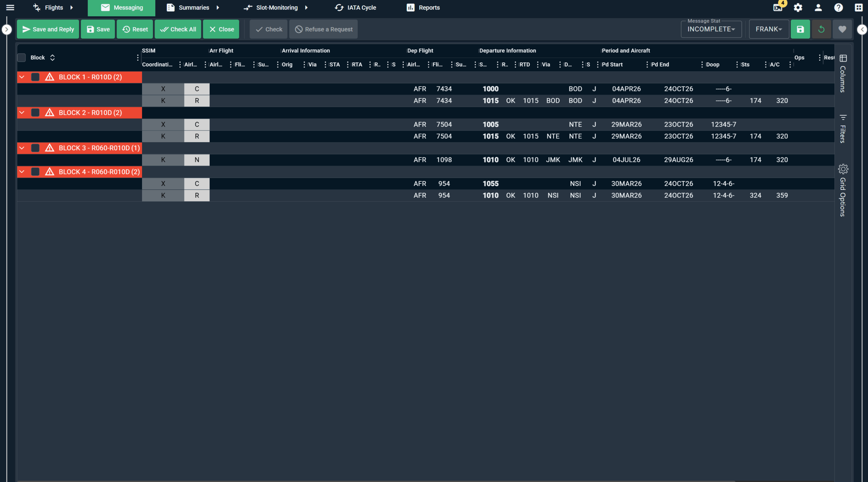Open the settings gear in top bar
Screen dimensions: 868x482
tap(798, 7)
